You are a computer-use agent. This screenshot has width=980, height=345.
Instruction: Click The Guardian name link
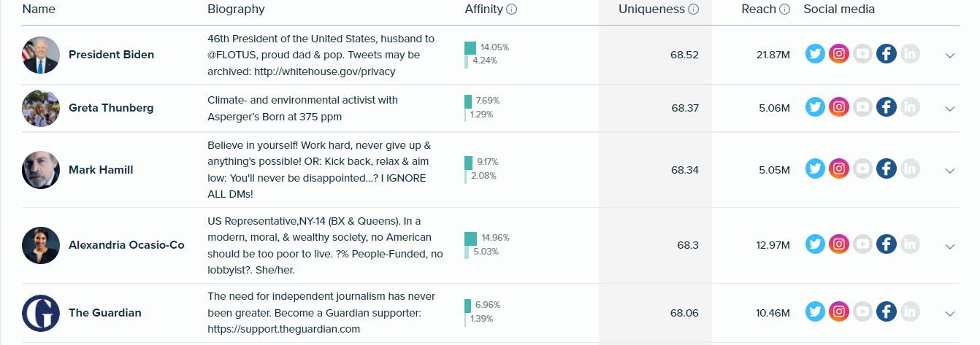coord(104,313)
